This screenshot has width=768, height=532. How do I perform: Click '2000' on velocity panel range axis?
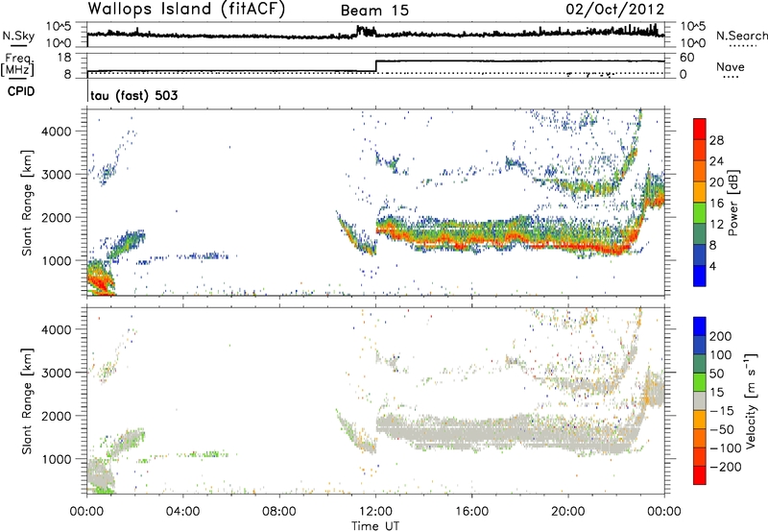pos(56,416)
